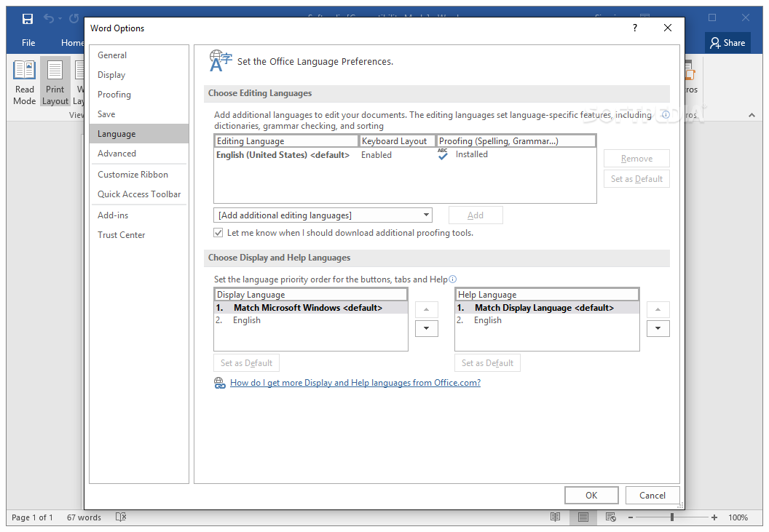Image resolution: width=769 pixels, height=532 pixels.
Task: Click the Enabled keyboard layout cell
Action: [376, 155]
